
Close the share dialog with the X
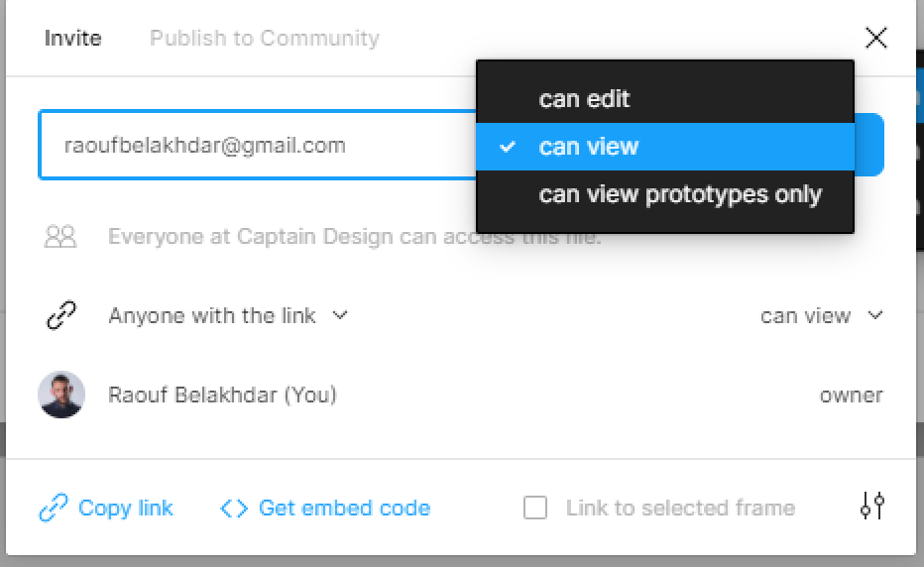(875, 38)
